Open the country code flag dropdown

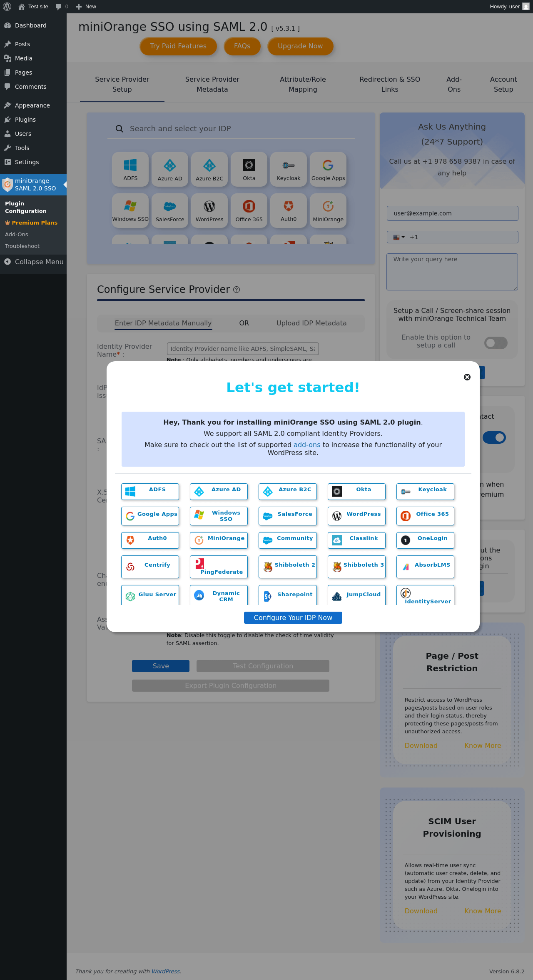pos(399,237)
